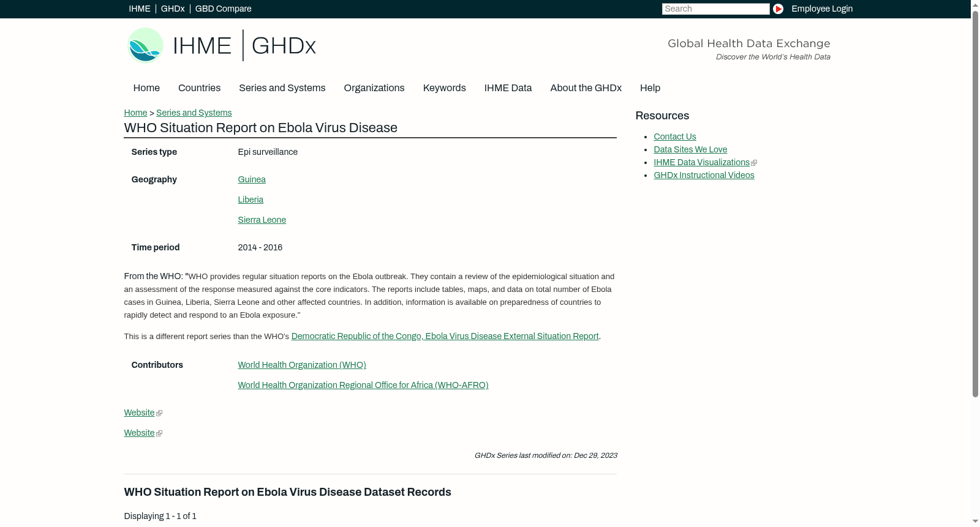Click the Global Health Data Exchange banner
The image size is (980, 527).
[x=748, y=49]
